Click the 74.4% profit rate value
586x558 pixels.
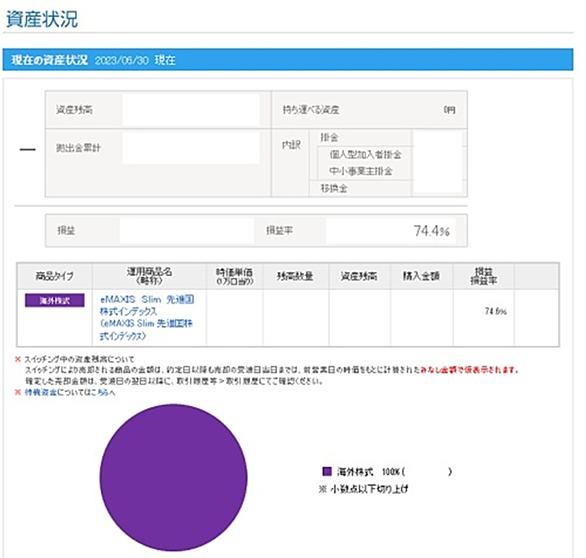[x=431, y=231]
